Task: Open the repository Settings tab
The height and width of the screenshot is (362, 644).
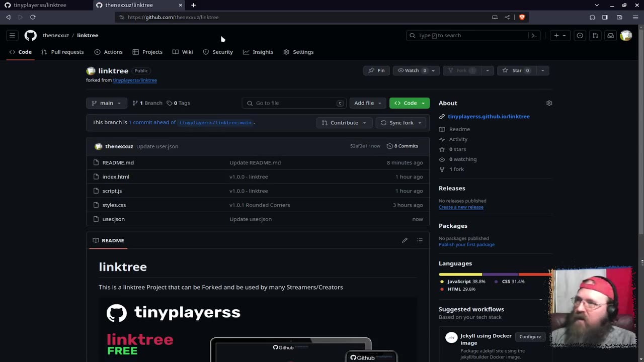Action: click(x=298, y=52)
